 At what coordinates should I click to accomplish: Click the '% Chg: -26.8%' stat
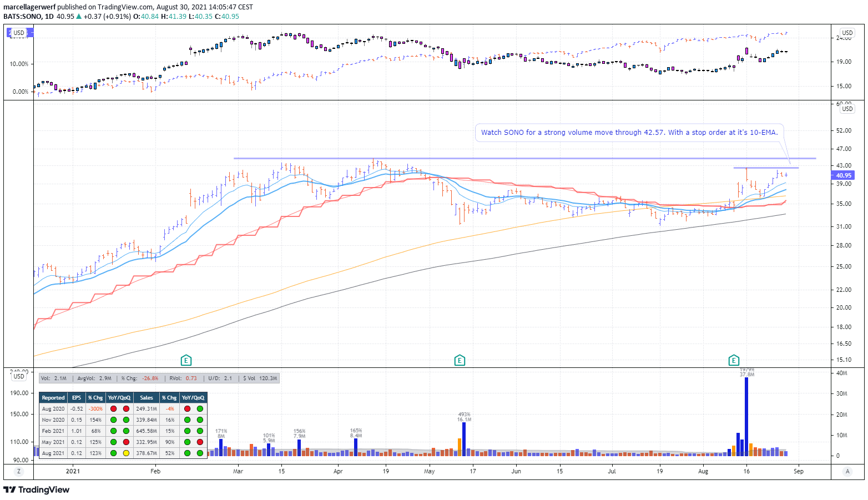(140, 378)
